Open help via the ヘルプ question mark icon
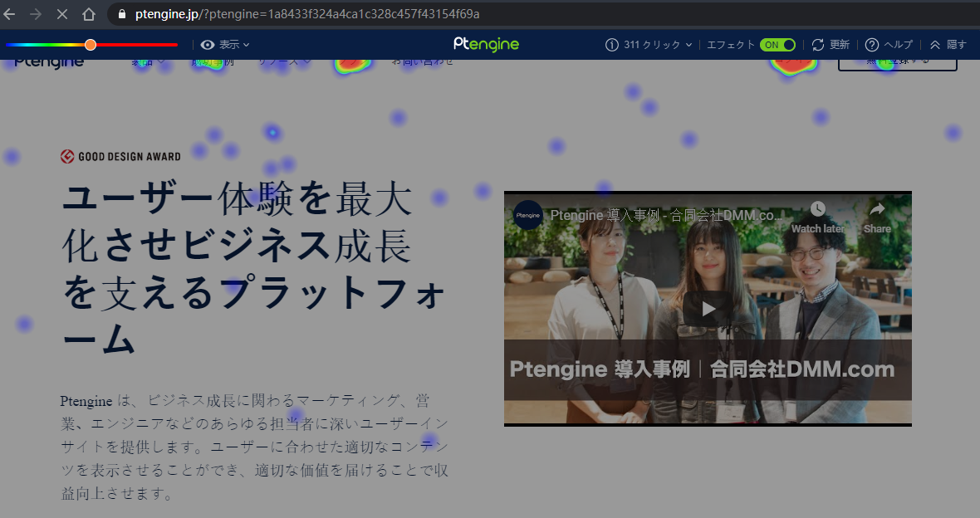 point(872,44)
